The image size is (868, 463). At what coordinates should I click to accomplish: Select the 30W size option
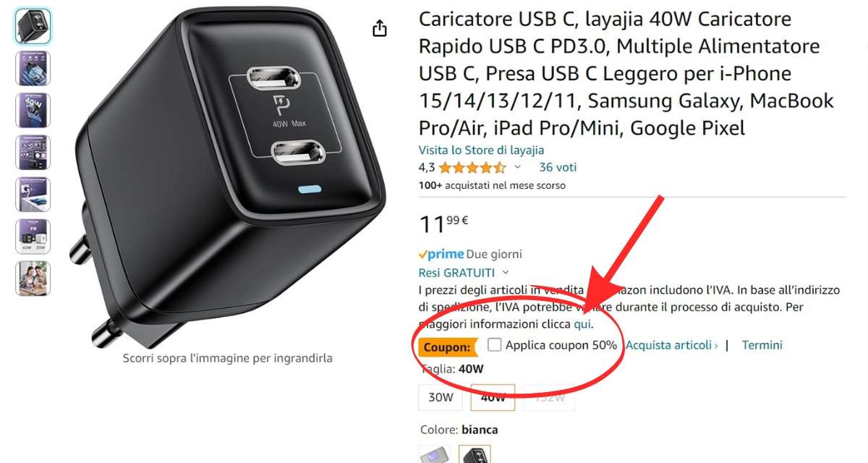pyautogui.click(x=441, y=397)
